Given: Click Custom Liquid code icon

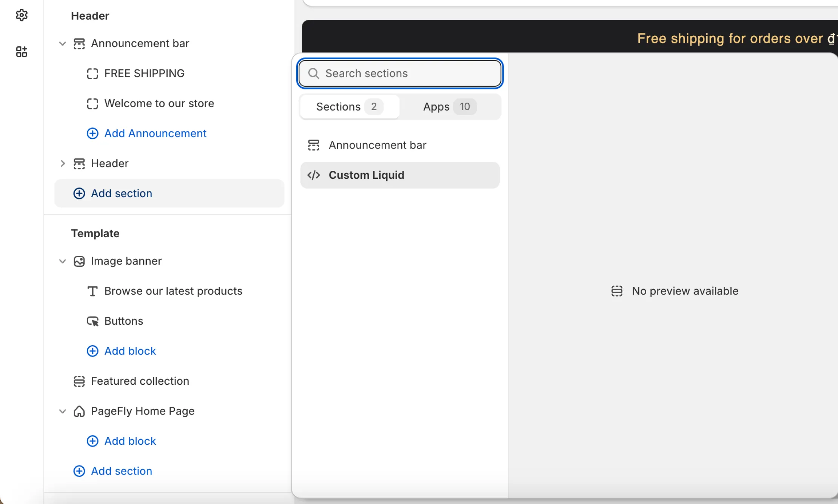Looking at the screenshot, I should [314, 175].
